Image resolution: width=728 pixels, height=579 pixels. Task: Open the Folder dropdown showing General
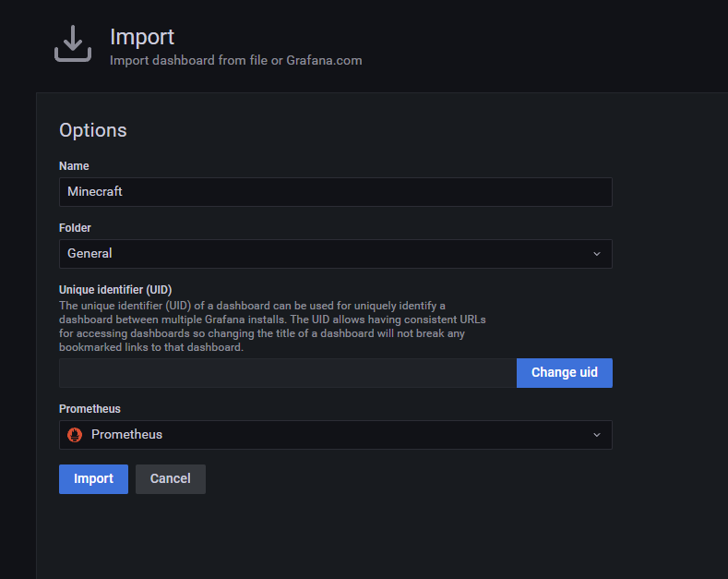[323, 254]
